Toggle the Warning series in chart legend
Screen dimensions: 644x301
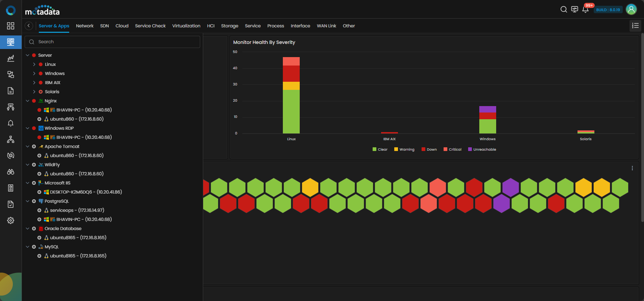(x=404, y=149)
